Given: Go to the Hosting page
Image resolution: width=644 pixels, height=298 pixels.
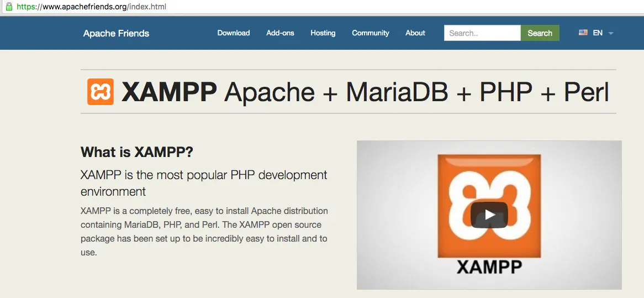Looking at the screenshot, I should [x=323, y=33].
